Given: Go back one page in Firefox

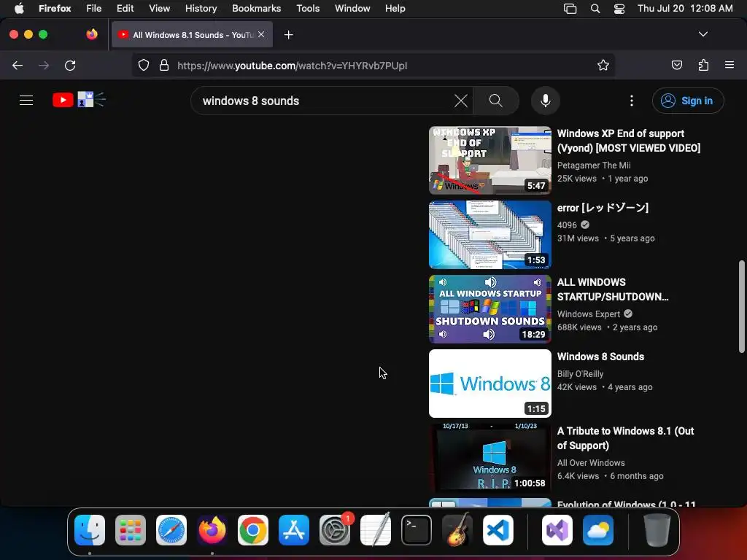Looking at the screenshot, I should pos(18,65).
